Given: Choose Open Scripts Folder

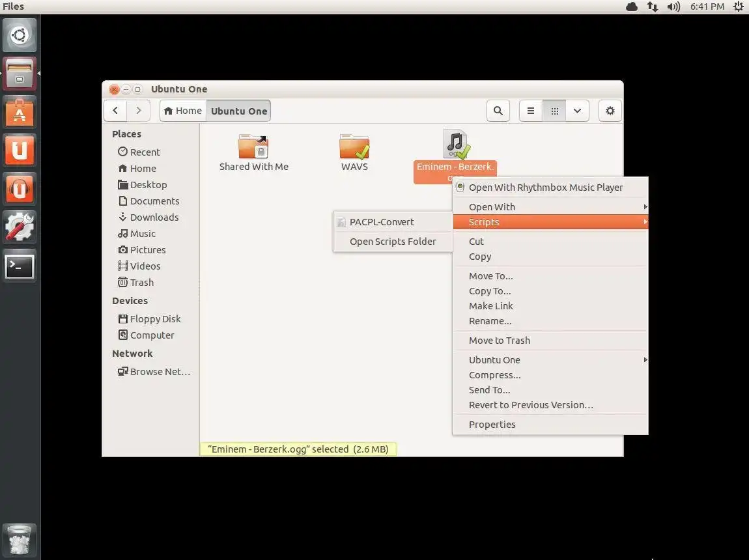Looking at the screenshot, I should point(393,241).
